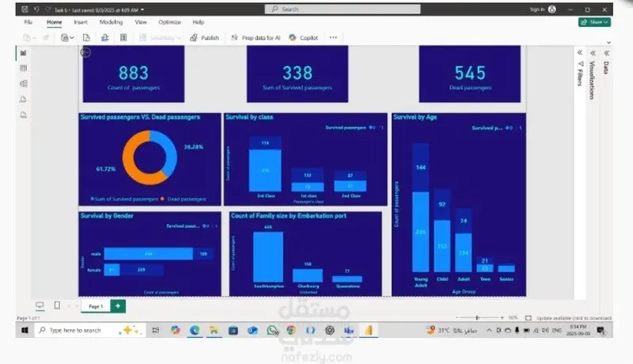Select the Page 1 tab
633x364 pixels.
coord(96,306)
